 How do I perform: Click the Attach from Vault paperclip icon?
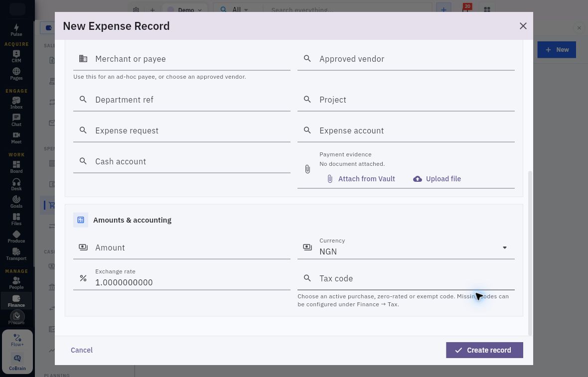coord(330,179)
